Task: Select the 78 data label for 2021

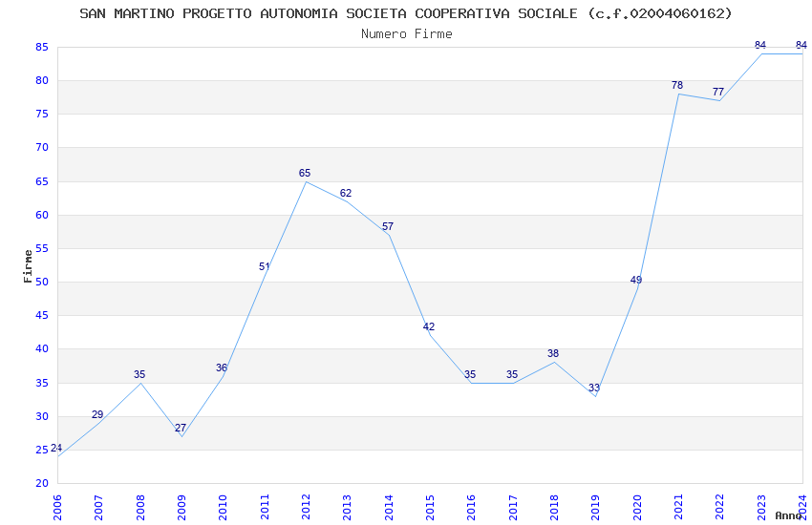Action: coord(677,85)
